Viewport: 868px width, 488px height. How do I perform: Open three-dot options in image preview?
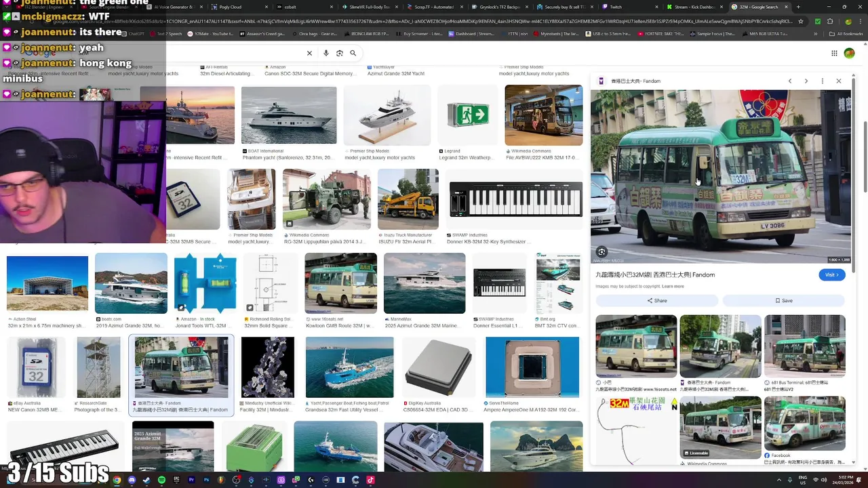(823, 81)
